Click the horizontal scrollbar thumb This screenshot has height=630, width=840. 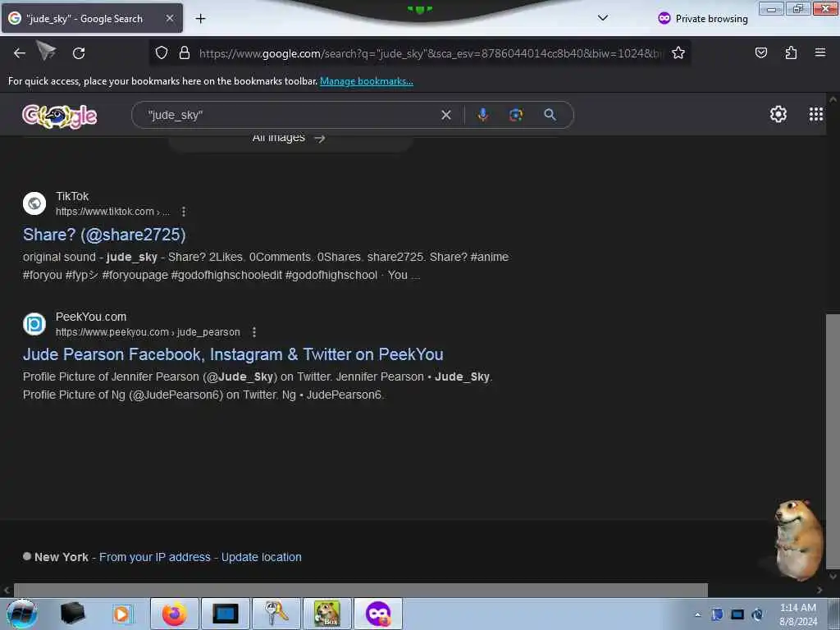[x=361, y=590]
